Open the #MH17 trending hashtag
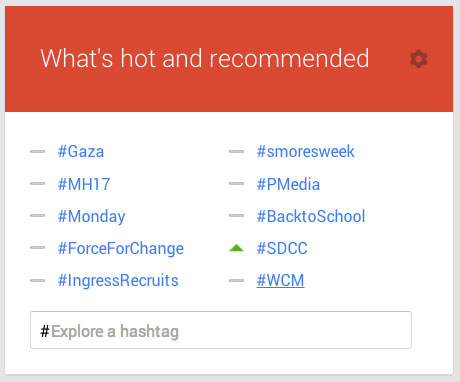This screenshot has height=382, width=460. [84, 184]
